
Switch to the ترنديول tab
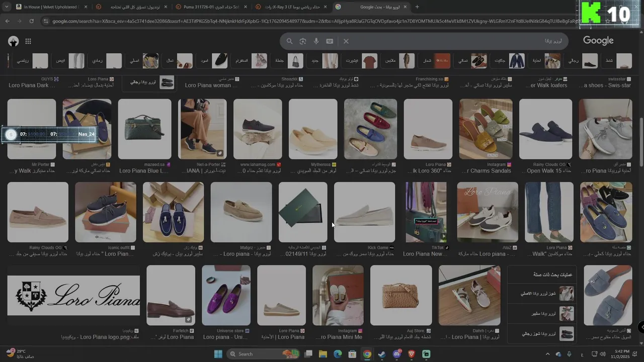[132, 7]
